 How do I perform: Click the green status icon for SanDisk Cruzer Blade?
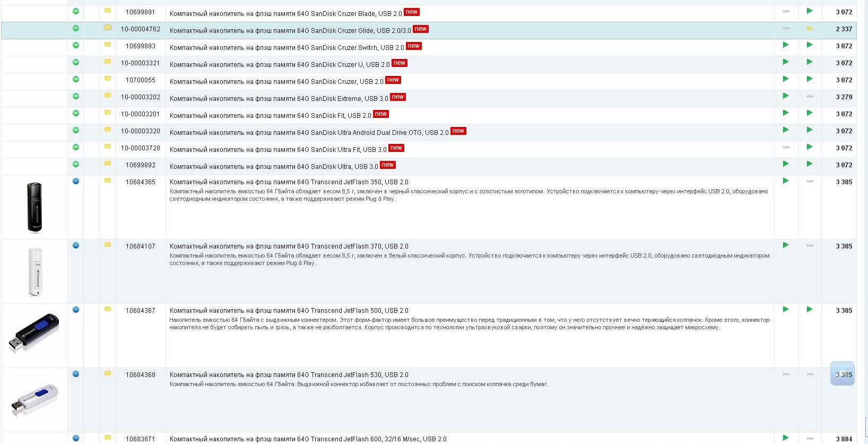click(76, 11)
